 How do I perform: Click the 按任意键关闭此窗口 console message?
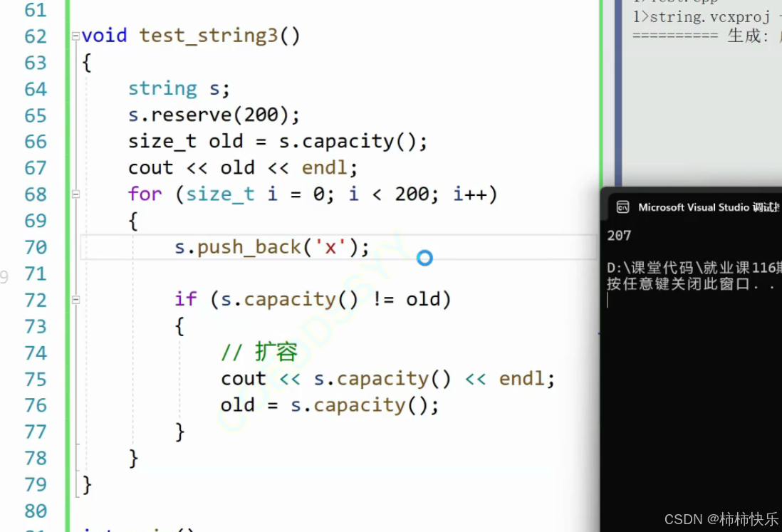(692, 283)
